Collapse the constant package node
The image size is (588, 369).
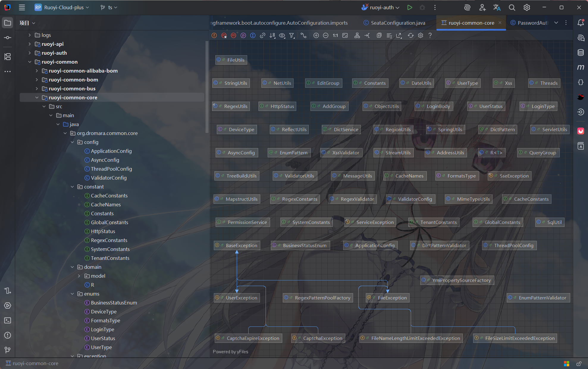tap(72, 187)
